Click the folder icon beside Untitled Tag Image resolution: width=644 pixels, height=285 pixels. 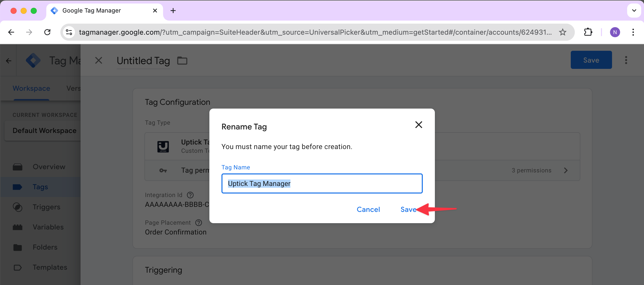click(182, 61)
